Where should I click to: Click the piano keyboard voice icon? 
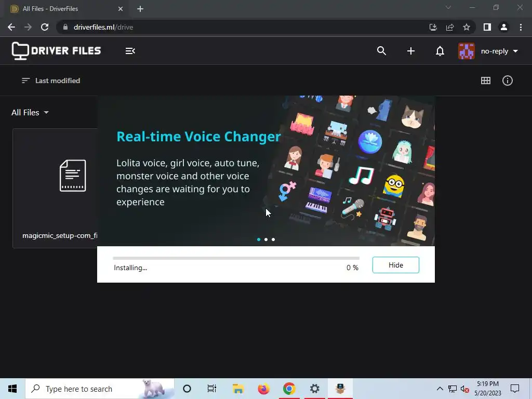click(317, 200)
